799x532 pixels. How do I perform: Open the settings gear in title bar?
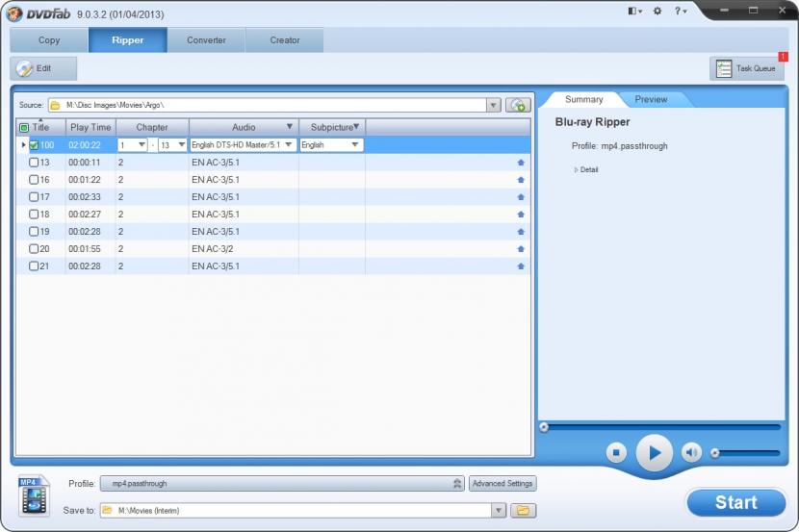coord(657,11)
